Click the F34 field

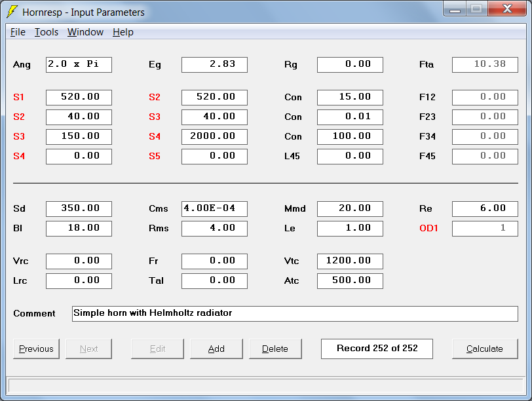[485, 137]
